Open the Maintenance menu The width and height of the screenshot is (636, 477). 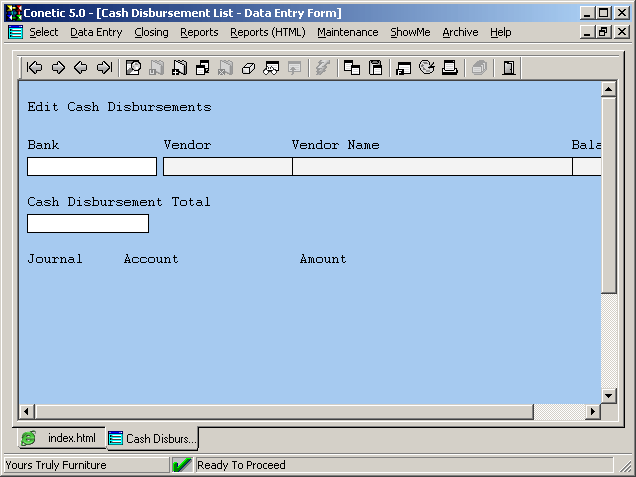[x=347, y=32]
